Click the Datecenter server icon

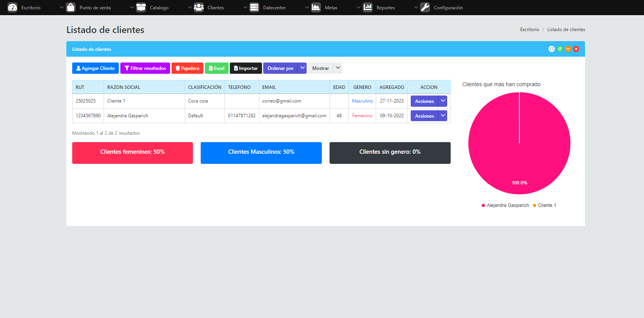click(254, 7)
